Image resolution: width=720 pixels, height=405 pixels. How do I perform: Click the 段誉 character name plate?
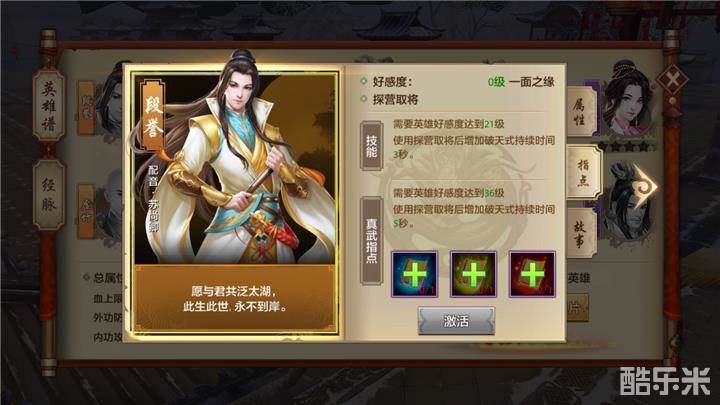click(153, 116)
